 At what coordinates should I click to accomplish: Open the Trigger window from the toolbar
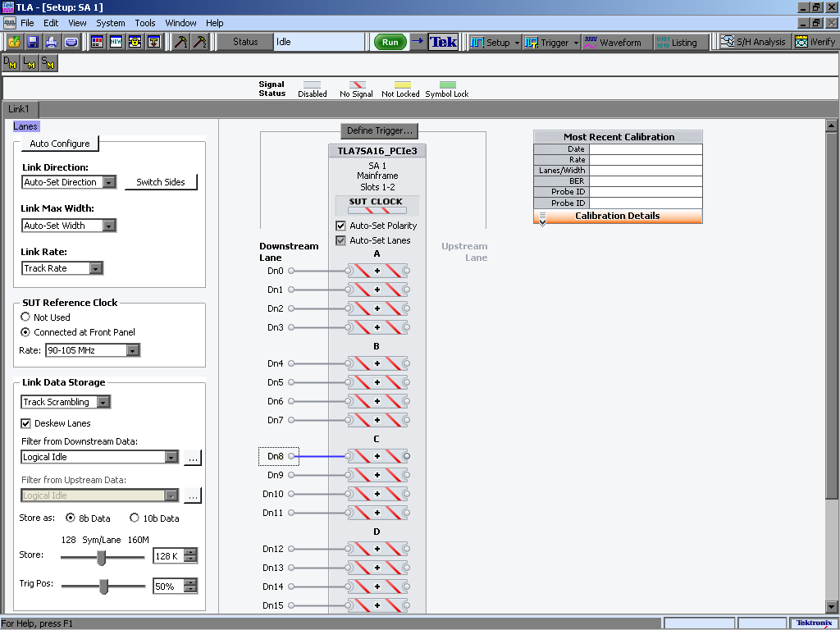[547, 43]
